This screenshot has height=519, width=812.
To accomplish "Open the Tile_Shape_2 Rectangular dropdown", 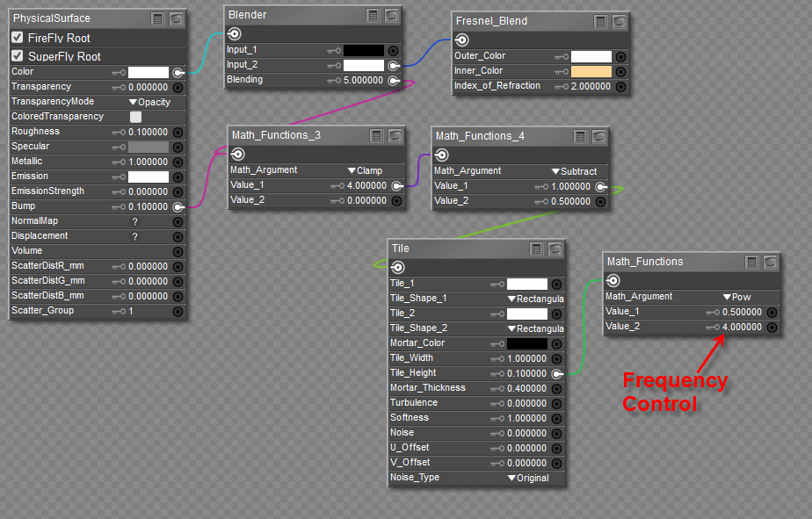I will 536,329.
